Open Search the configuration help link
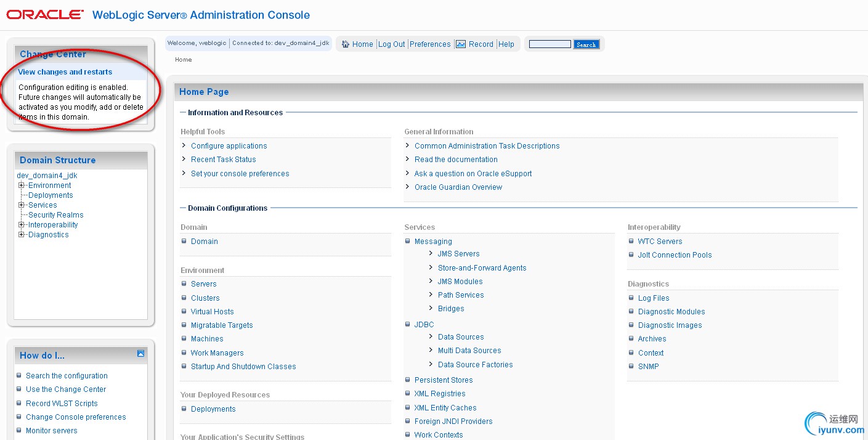 tap(67, 376)
